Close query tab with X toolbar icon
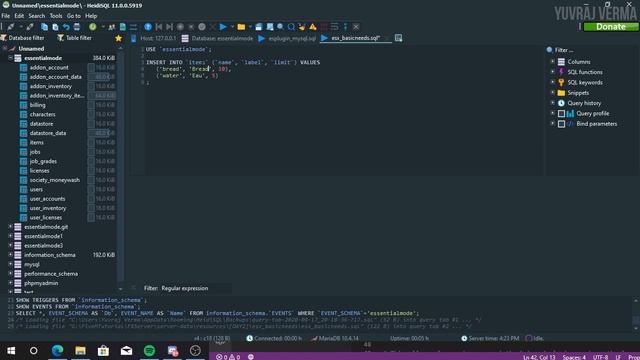Screen dimensions: 640x360 [x=356, y=27]
